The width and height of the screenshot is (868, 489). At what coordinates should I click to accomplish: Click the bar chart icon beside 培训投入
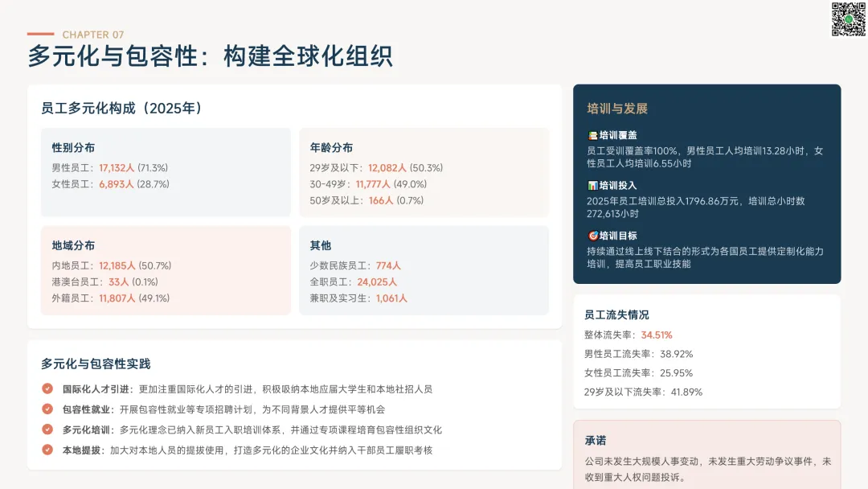tap(592, 186)
